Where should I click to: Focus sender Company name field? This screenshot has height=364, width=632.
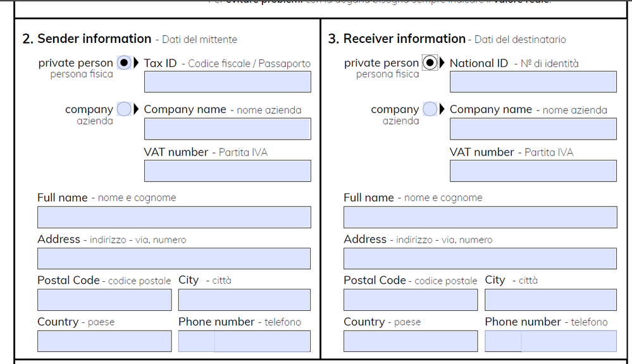[228, 129]
